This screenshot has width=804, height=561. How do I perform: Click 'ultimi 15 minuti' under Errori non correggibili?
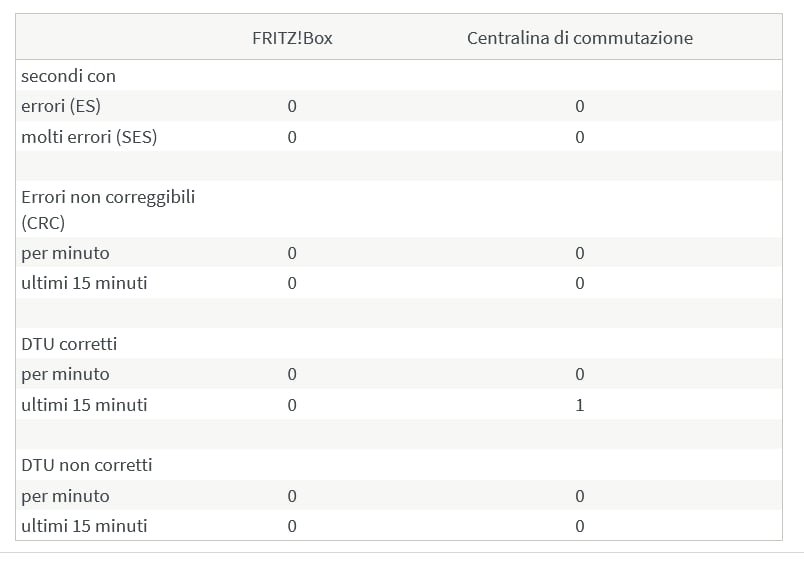(x=84, y=283)
